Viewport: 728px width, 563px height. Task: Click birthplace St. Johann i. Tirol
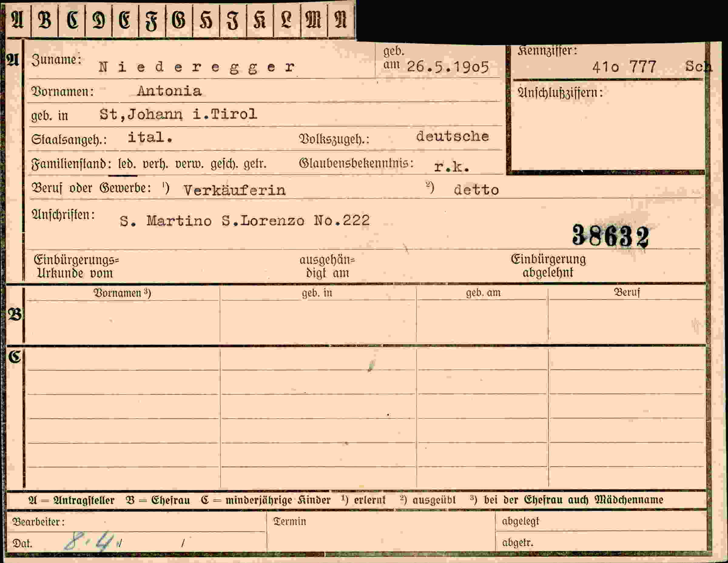click(178, 114)
